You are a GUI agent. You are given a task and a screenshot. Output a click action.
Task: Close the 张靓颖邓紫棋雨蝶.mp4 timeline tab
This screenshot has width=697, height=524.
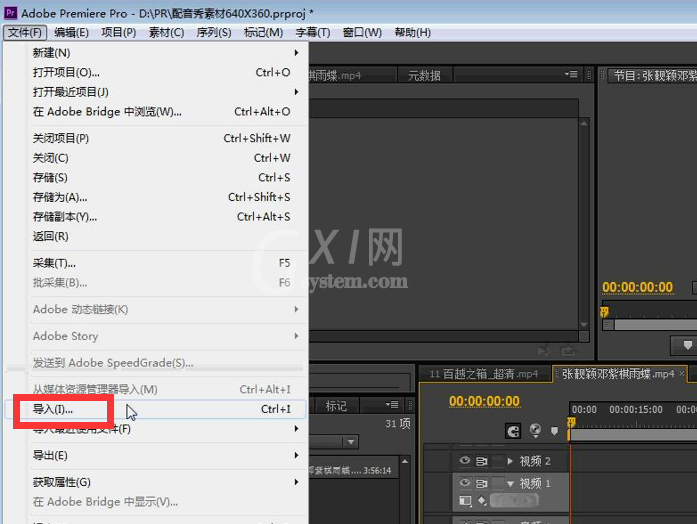pos(682,374)
